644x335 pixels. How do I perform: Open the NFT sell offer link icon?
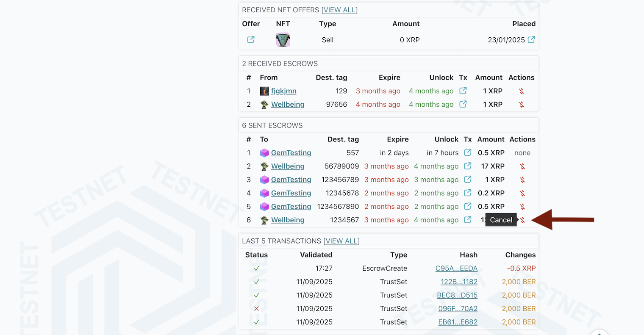click(x=251, y=40)
